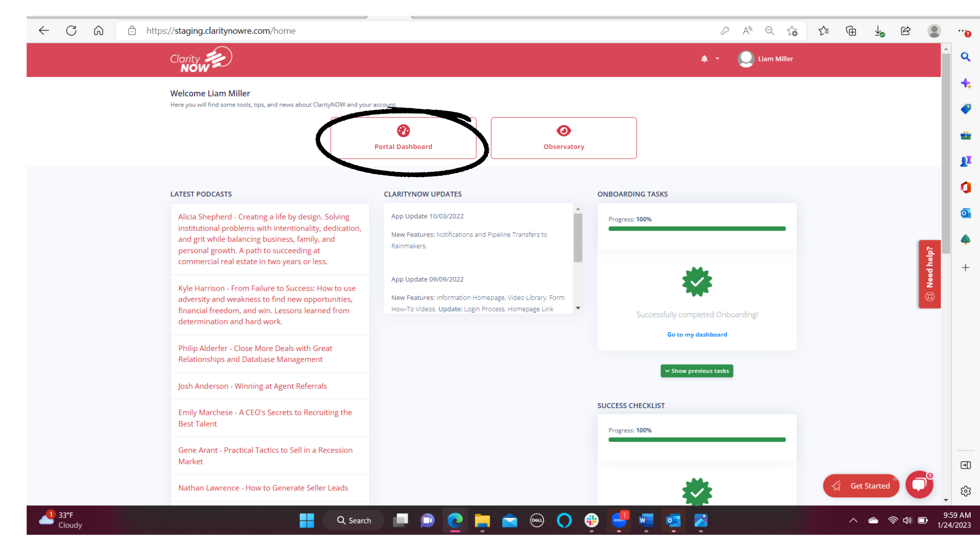Click Go to my dashboard link
The image size is (980, 551).
pos(697,334)
